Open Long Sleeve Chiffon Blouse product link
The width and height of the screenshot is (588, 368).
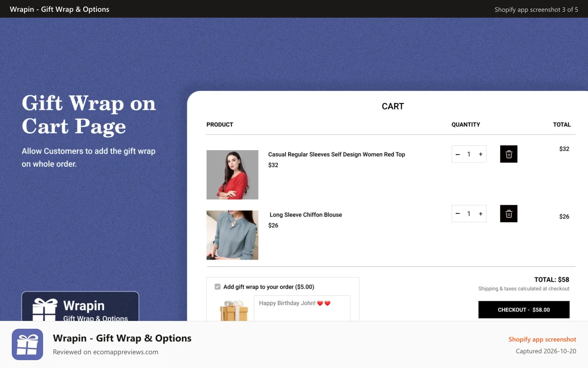pos(306,214)
